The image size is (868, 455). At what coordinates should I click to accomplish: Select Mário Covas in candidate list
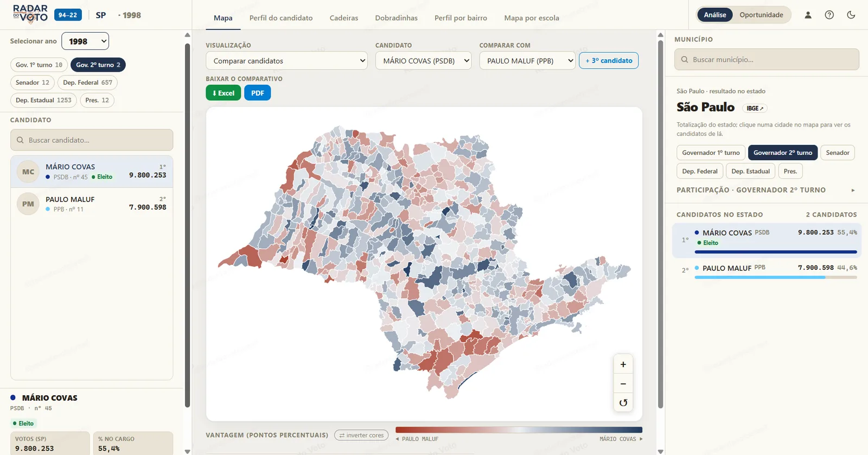[x=92, y=172]
